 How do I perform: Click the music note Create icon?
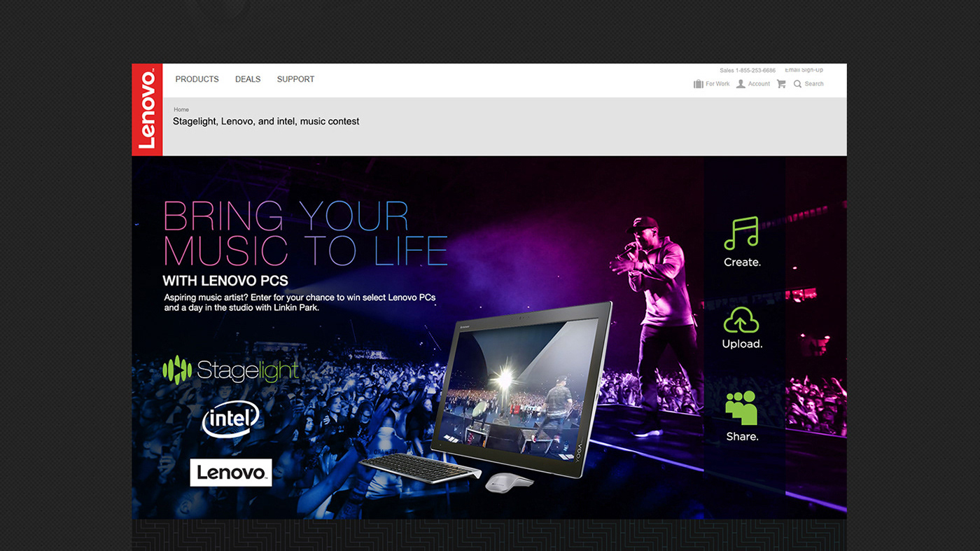[x=741, y=233]
